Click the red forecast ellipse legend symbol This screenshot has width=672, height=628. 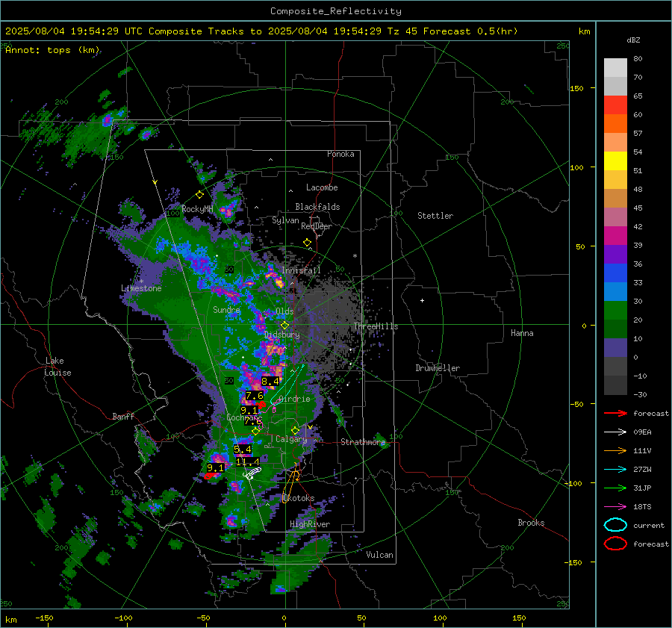point(615,544)
